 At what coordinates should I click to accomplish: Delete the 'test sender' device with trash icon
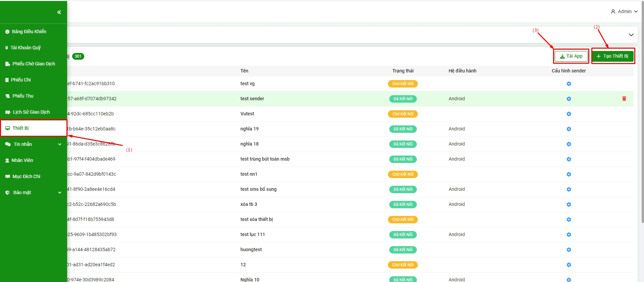pyautogui.click(x=624, y=99)
